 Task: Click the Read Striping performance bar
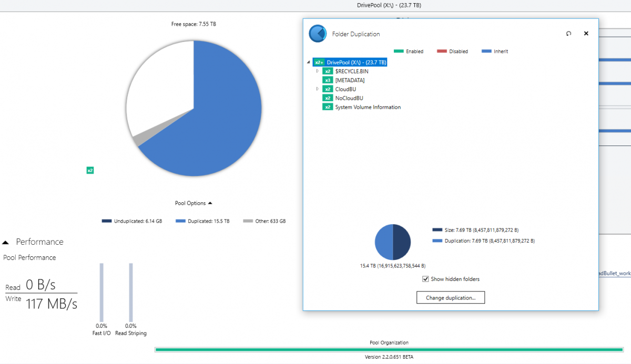tap(131, 292)
